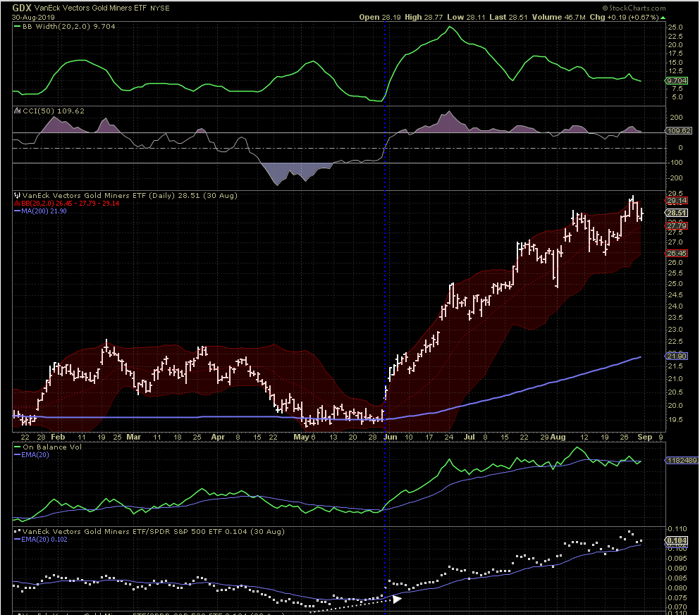
Task: Click the -200 tick on CCI axis
Action: coord(675,178)
